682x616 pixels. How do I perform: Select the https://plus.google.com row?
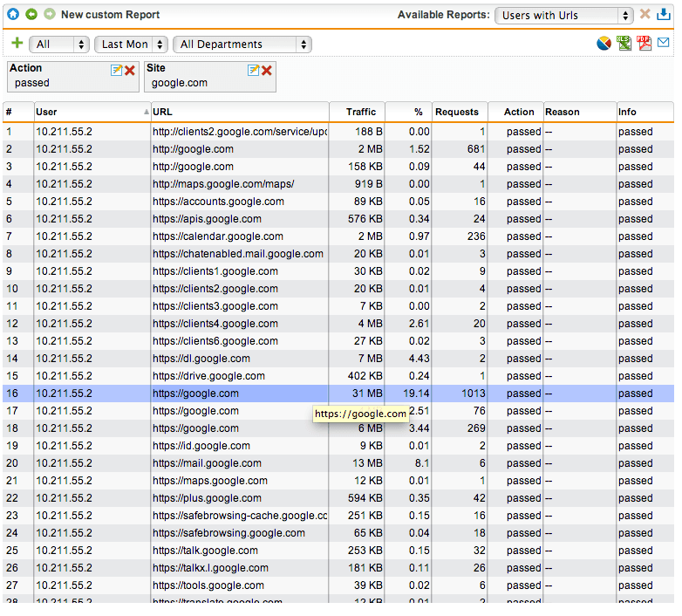(x=338, y=498)
